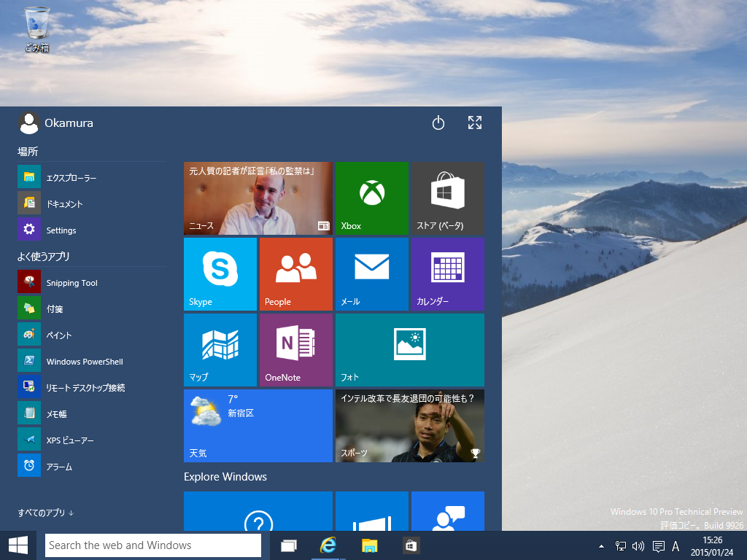
Task: Open the ストア (ベータ) tile
Action: click(x=447, y=198)
